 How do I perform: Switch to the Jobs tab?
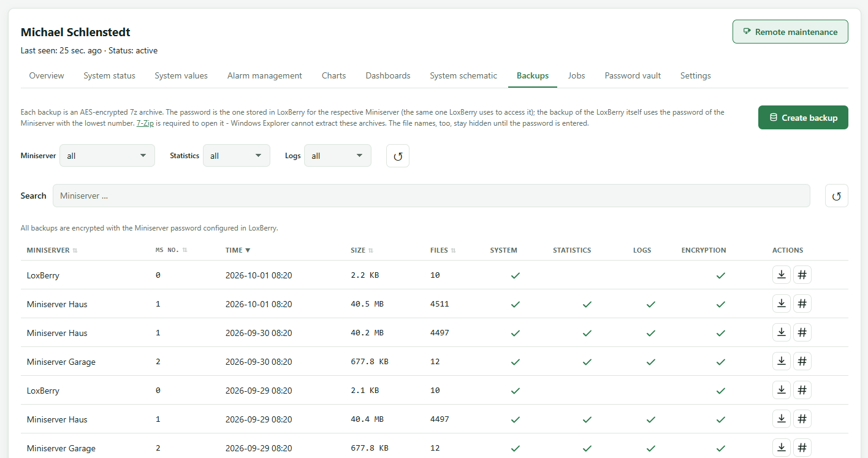pyautogui.click(x=576, y=75)
